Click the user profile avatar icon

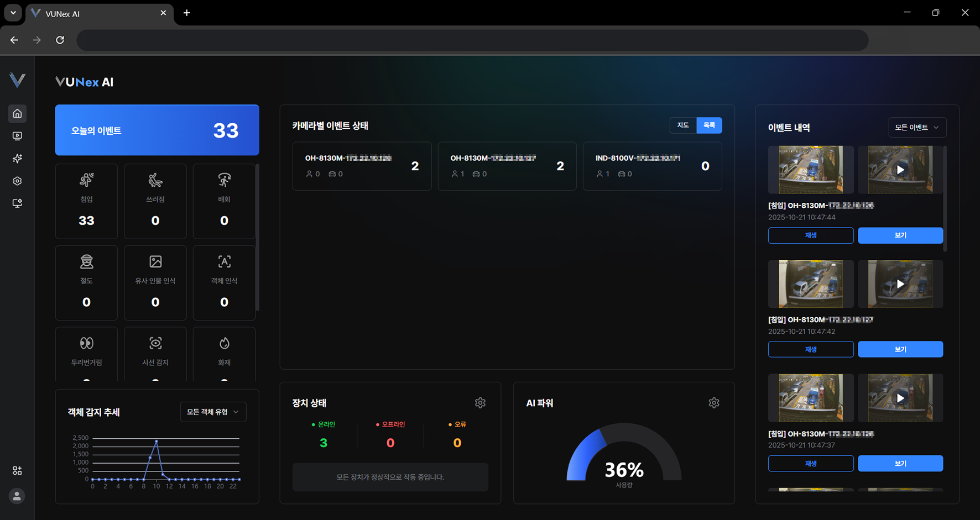(x=17, y=496)
